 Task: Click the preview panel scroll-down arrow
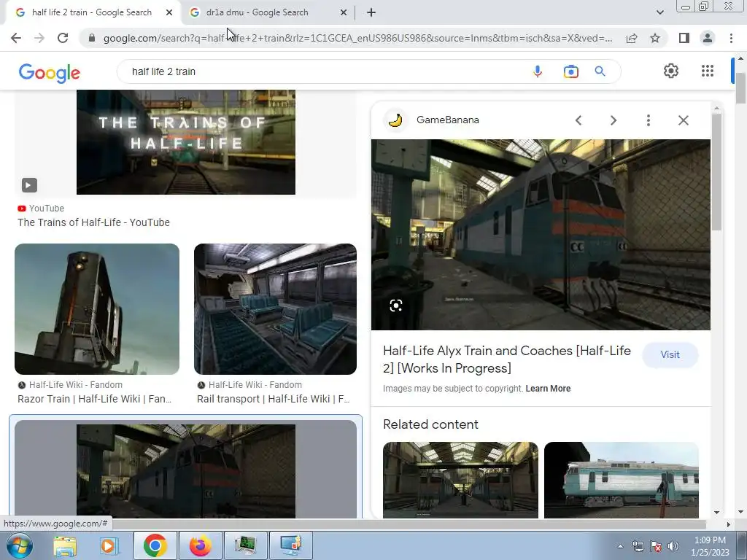click(716, 513)
